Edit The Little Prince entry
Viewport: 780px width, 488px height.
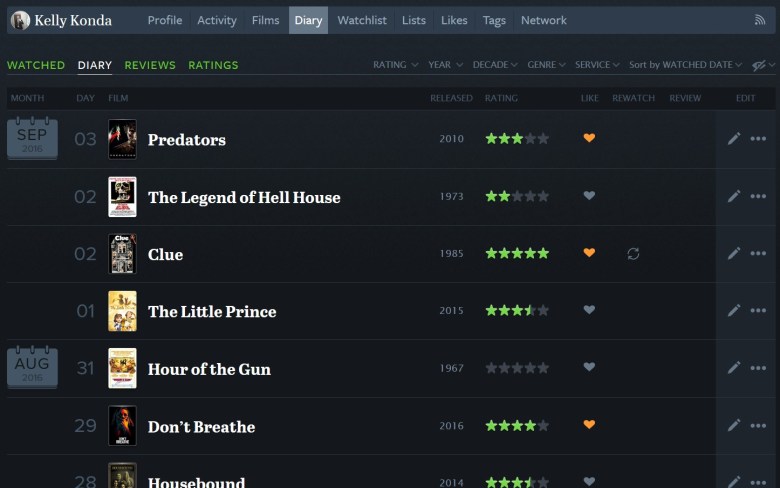click(734, 311)
